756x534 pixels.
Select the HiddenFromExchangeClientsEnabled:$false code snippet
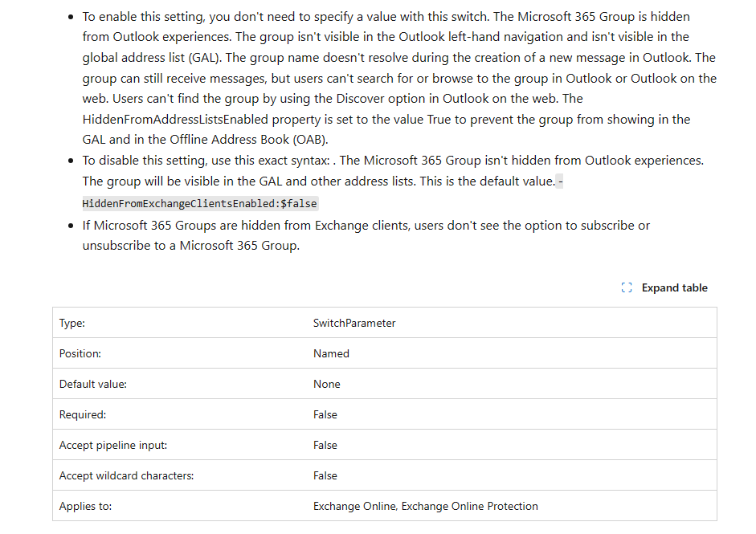[x=199, y=203]
